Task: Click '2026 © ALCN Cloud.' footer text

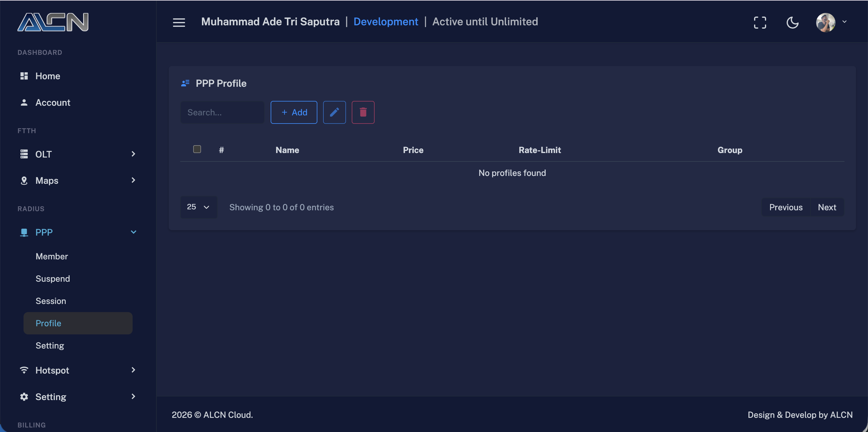Action: pyautogui.click(x=212, y=415)
